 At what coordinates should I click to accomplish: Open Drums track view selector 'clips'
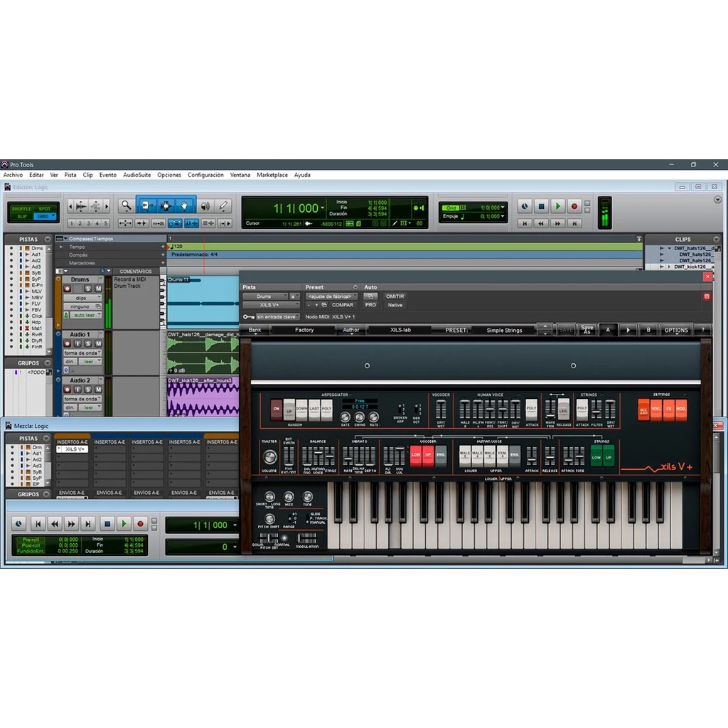point(82,298)
